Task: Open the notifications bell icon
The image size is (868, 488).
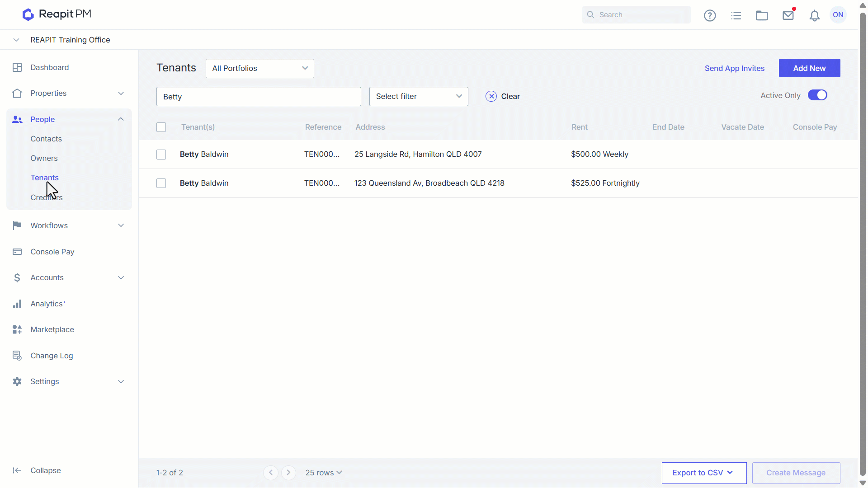Action: pos(814,15)
